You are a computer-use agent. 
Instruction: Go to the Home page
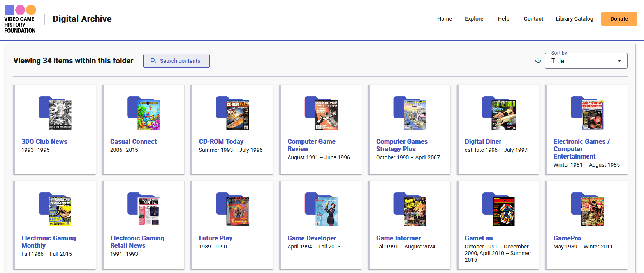[445, 19]
